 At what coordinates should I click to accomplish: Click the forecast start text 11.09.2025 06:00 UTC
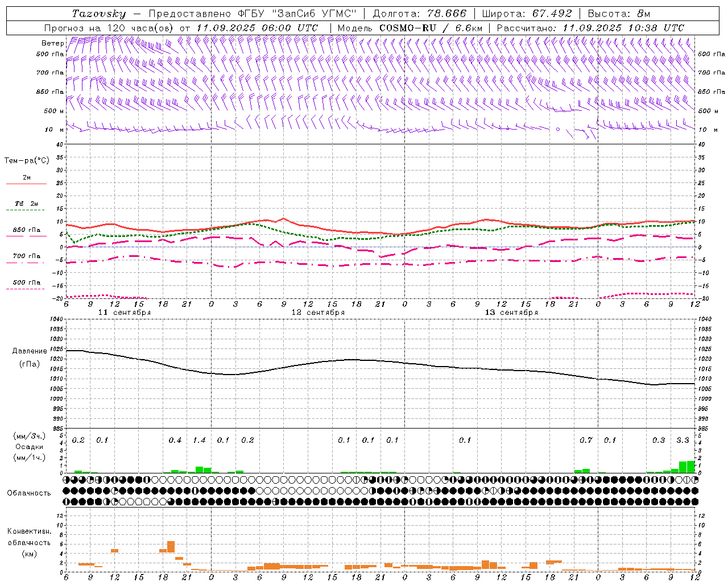coord(257,28)
